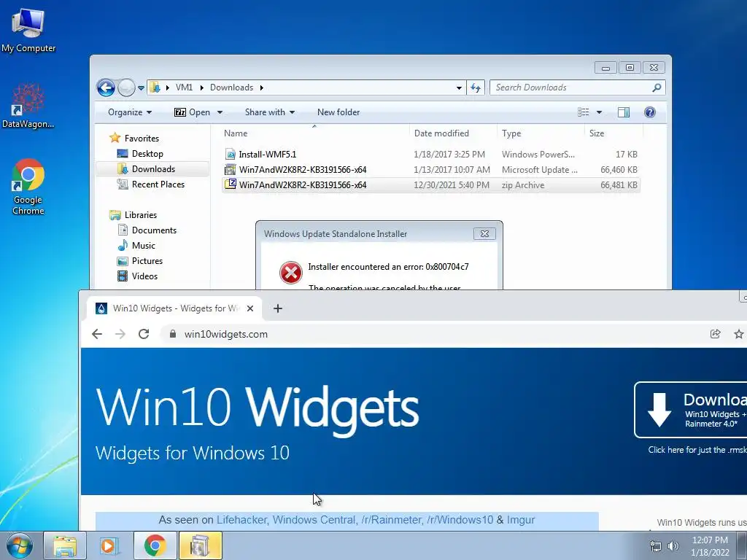Select the Win10 Widgets Chrome tab
The height and width of the screenshot is (560, 747).
point(174,308)
